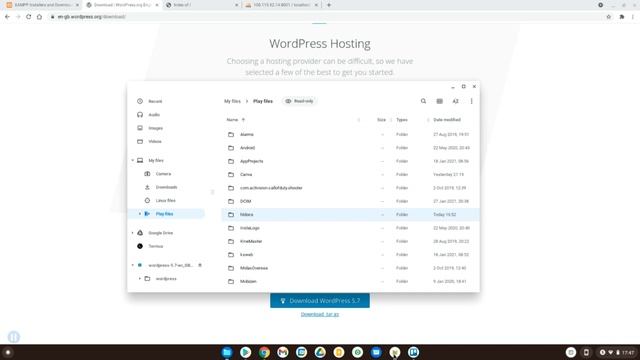Screen dimensions: 640x360
Task: Open a new browser tab
Action: 329,5
